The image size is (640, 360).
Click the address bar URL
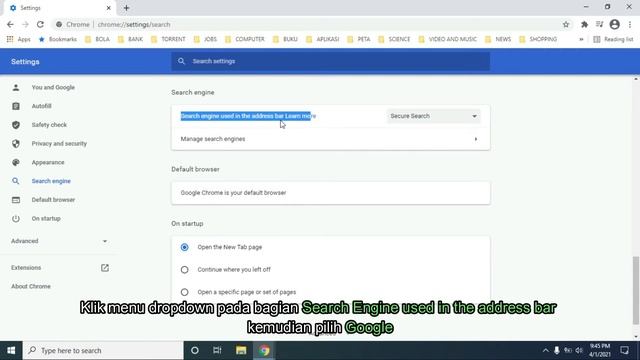point(134,24)
